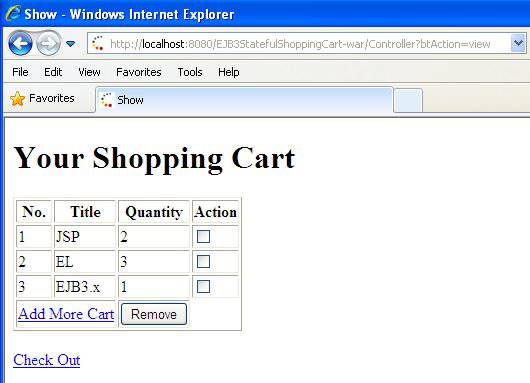Expand the address bar history dropdown
Image resolution: width=530 pixels, height=383 pixels.
click(518, 43)
